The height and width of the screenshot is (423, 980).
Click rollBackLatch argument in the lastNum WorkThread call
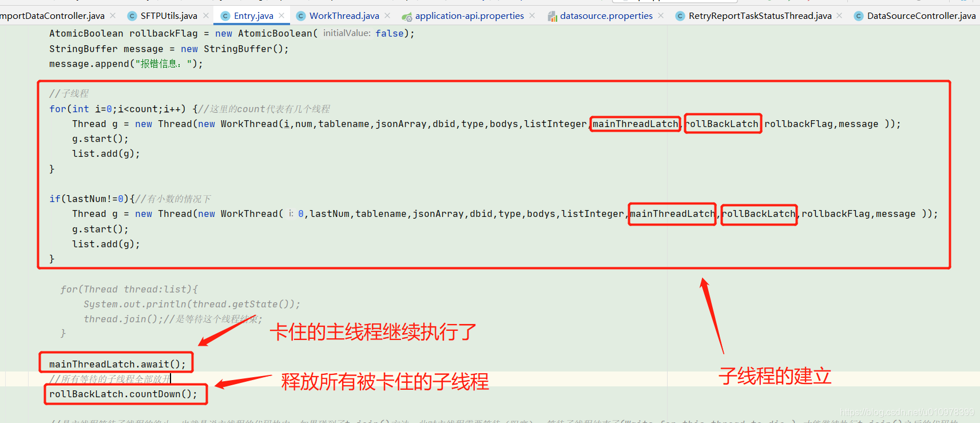pos(759,214)
